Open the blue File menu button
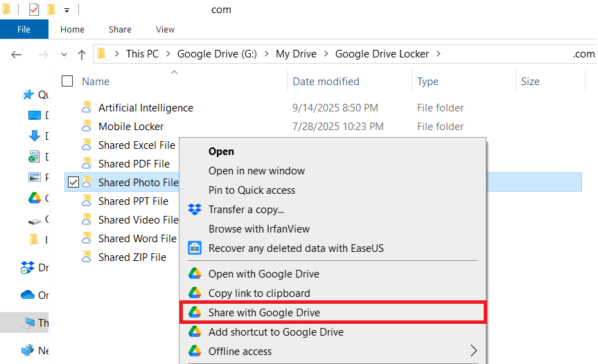 tap(24, 30)
